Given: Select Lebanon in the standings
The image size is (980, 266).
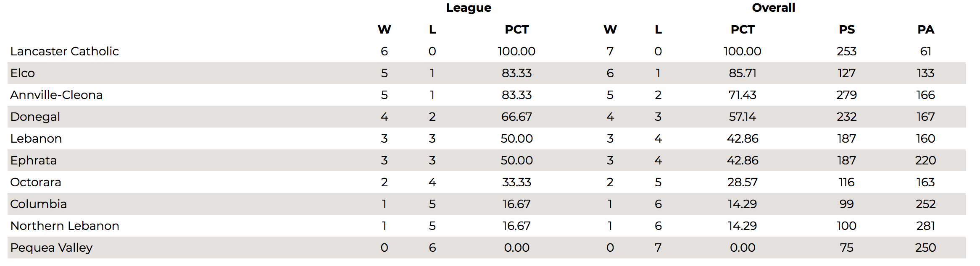Looking at the screenshot, I should coord(36,138).
